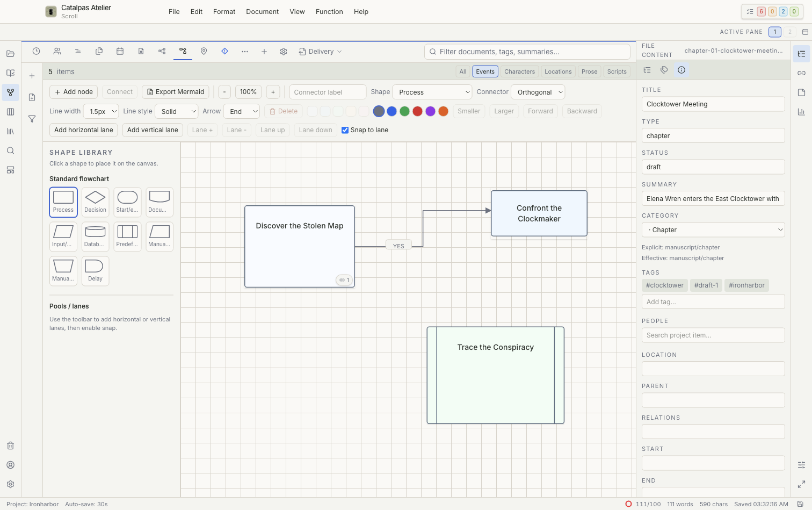The image size is (812, 510).
Task: Click the zoom in plus button
Action: point(273,92)
